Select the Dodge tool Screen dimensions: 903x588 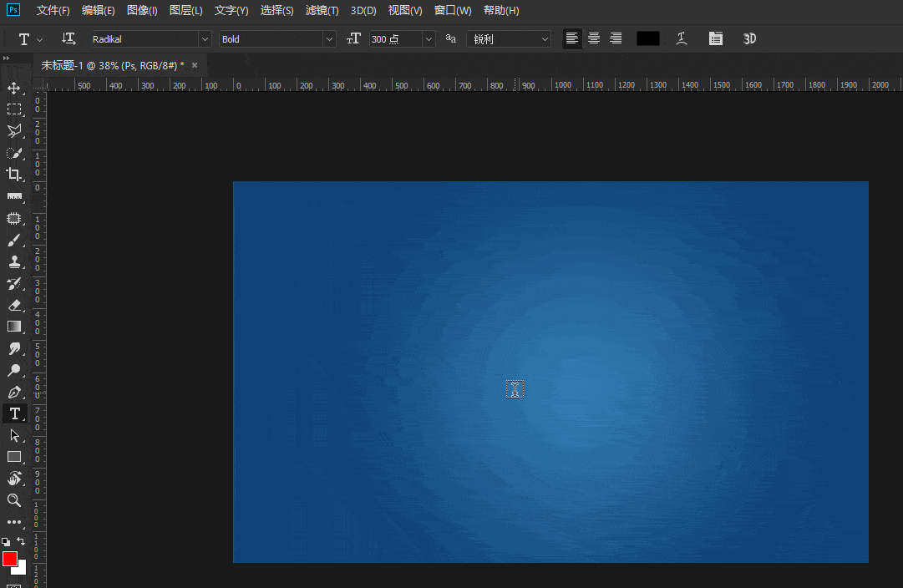point(14,370)
